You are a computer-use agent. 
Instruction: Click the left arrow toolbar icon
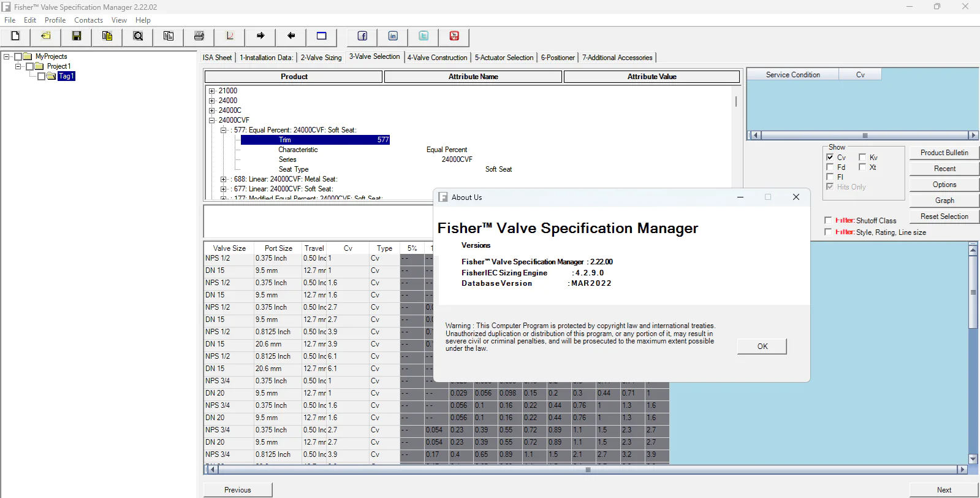(291, 36)
